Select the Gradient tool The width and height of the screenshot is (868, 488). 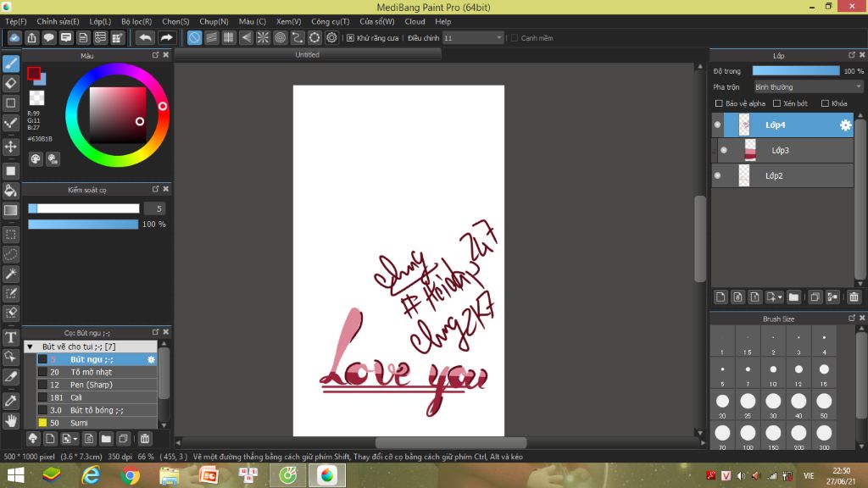(x=11, y=210)
